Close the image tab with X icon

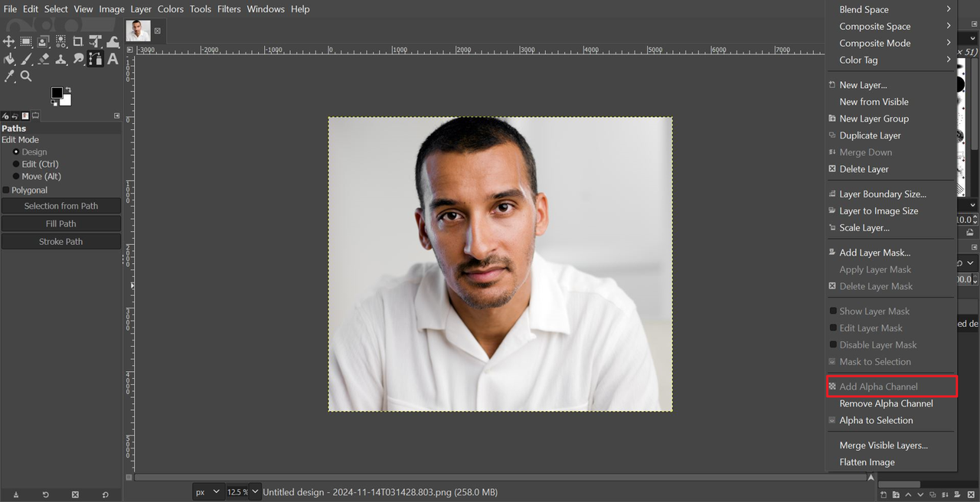tap(158, 31)
